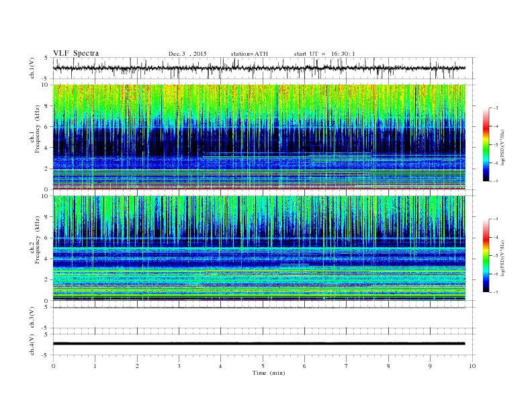Viewport: 532px width, 411px height.
Task: Click the 'start UT = 16:30:1' label
Action: (x=324, y=54)
